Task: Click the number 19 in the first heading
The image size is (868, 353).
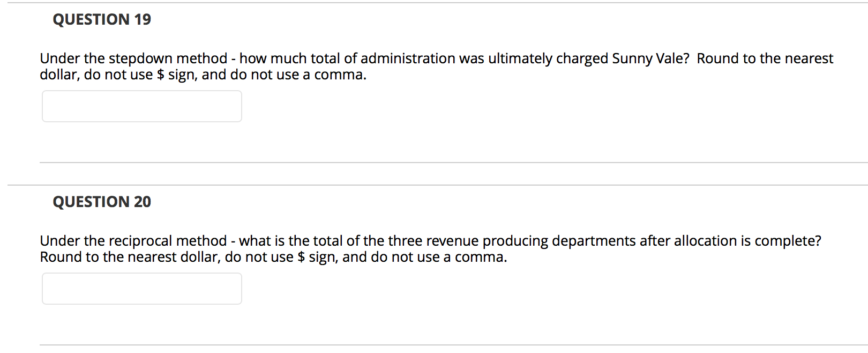Action: point(142,19)
